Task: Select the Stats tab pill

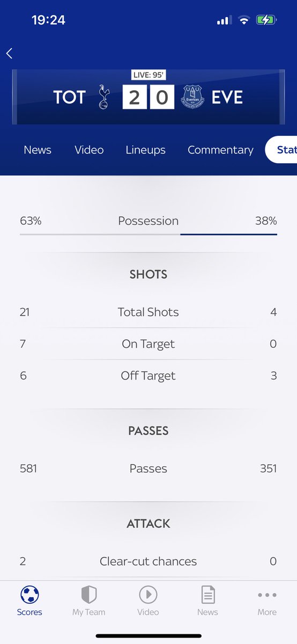Action: 281,150
